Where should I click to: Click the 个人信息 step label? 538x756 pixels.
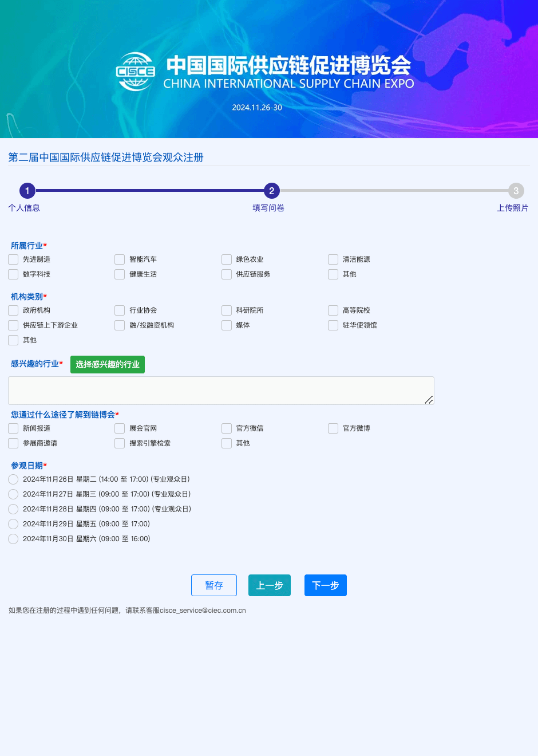point(24,208)
